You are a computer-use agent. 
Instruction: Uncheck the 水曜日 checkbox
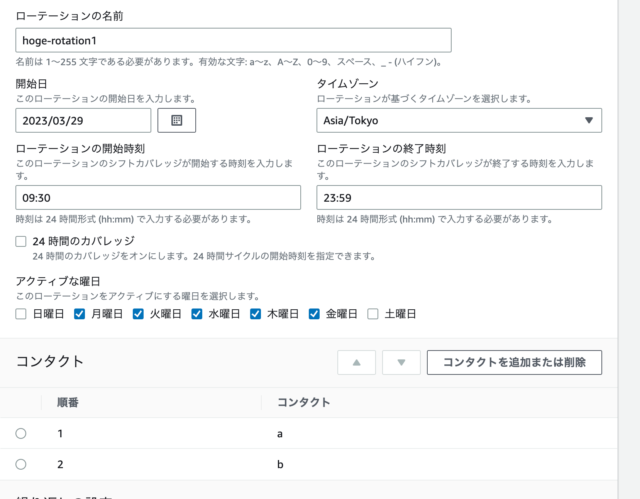pos(198,314)
